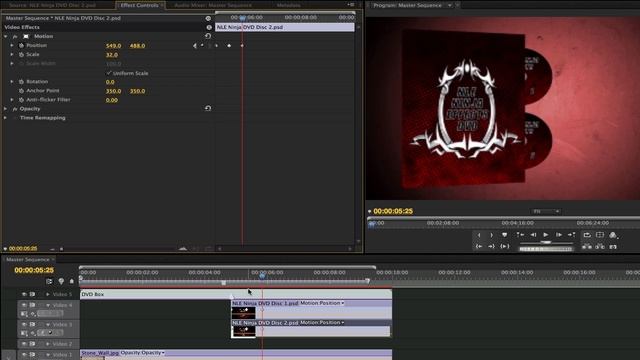The height and width of the screenshot is (360, 640).
Task: Step forward one frame
Action: [559, 235]
